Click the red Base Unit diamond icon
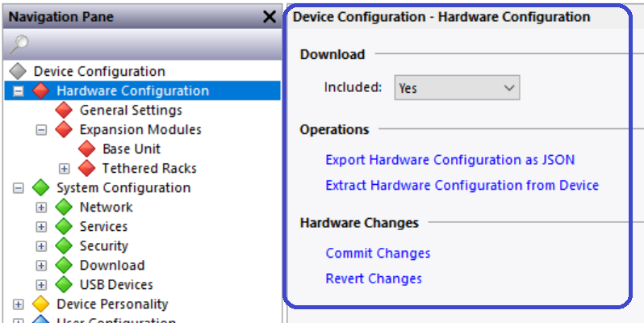This screenshot has height=323, width=644. pyautogui.click(x=87, y=149)
